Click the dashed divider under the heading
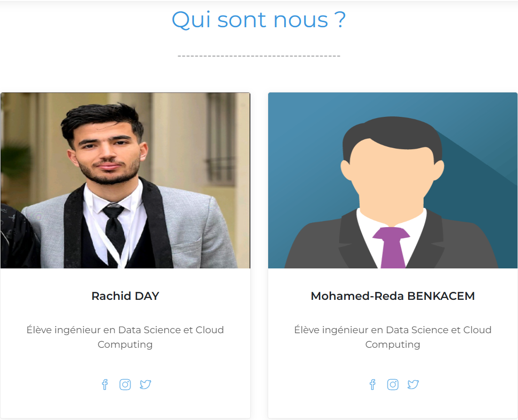 259,55
